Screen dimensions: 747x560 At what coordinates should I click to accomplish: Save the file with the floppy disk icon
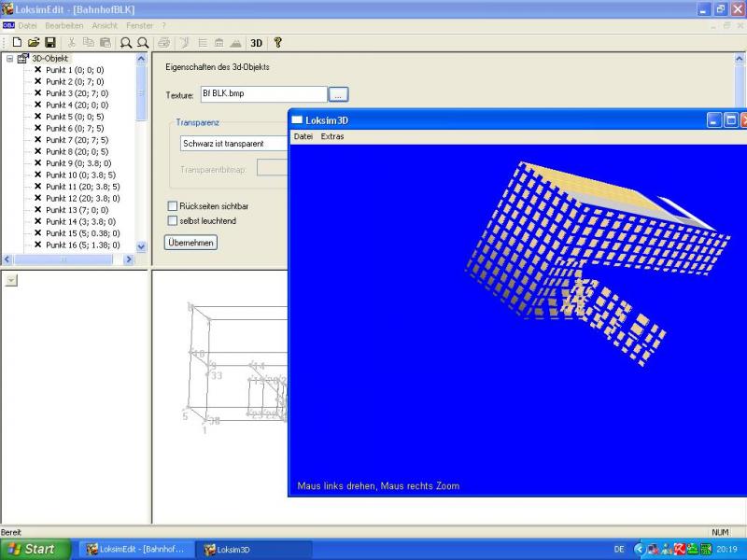click(50, 42)
